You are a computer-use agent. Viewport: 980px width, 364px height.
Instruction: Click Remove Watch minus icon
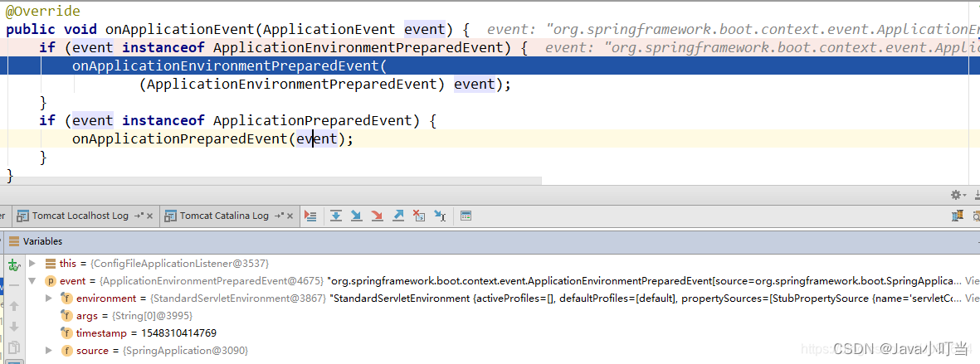pyautogui.click(x=14, y=284)
